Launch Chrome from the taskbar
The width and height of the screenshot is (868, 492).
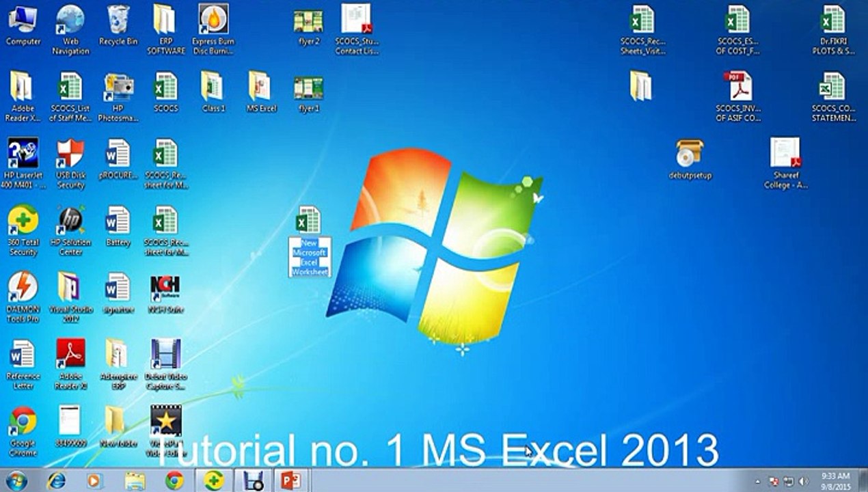coord(174,481)
